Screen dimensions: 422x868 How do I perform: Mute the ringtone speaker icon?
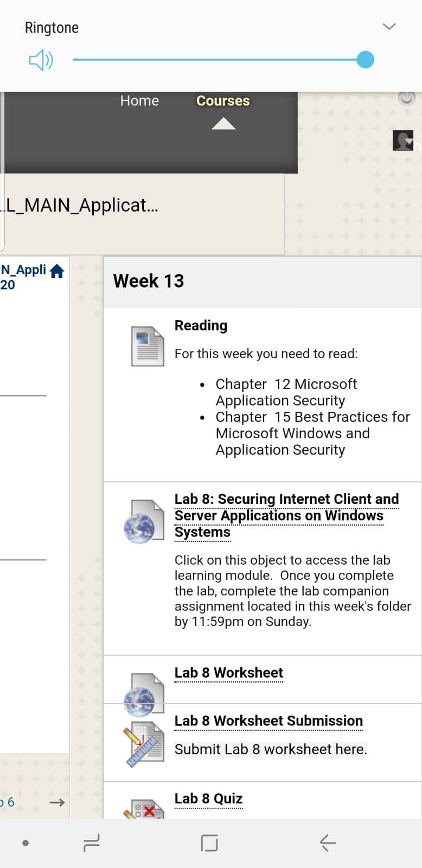coord(41,60)
